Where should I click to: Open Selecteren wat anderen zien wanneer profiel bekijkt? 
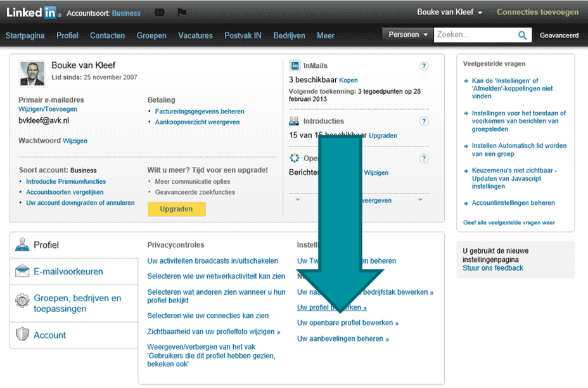point(216,296)
